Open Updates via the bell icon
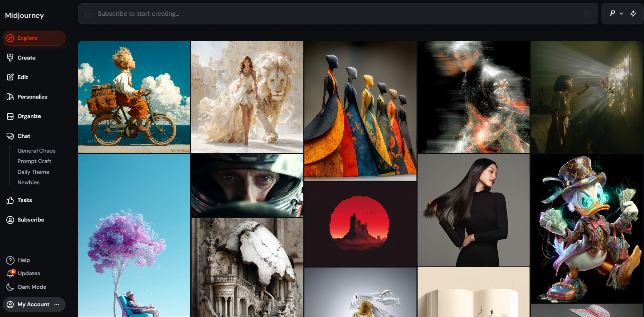 [x=10, y=274]
